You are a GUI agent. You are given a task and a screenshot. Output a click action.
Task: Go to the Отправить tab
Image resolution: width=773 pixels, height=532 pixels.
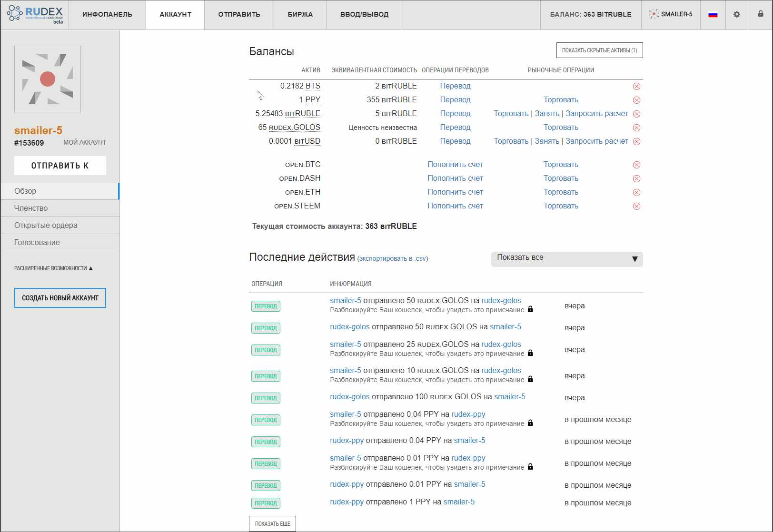coord(239,15)
